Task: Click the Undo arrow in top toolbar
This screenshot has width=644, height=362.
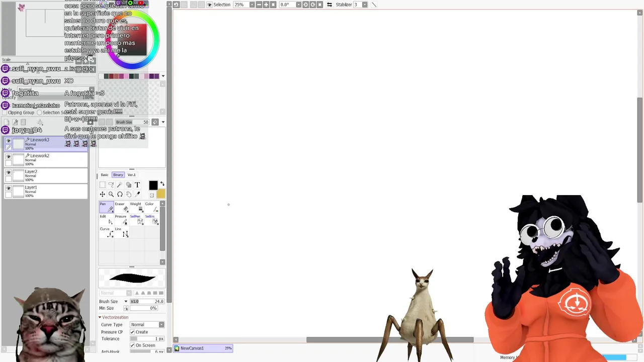Action: (x=176, y=5)
